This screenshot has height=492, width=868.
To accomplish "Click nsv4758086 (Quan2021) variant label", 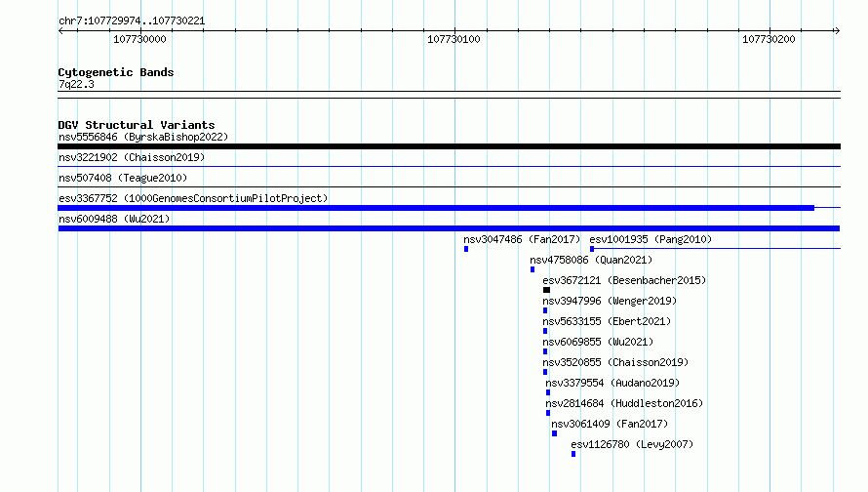I will pos(591,260).
